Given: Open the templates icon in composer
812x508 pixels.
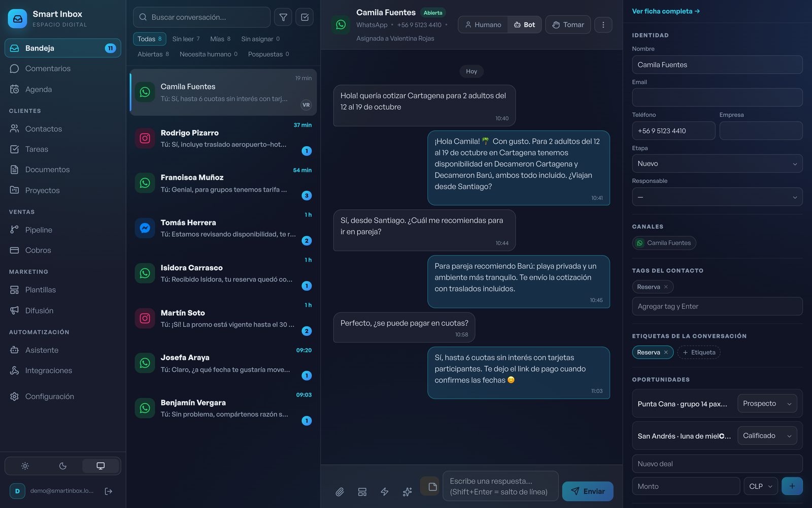Looking at the screenshot, I should click(362, 492).
